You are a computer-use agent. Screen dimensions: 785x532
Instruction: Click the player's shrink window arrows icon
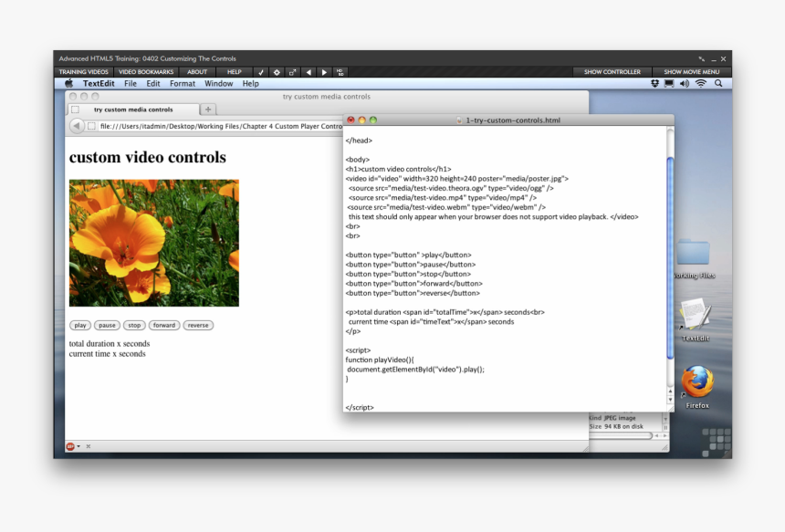pyautogui.click(x=702, y=58)
